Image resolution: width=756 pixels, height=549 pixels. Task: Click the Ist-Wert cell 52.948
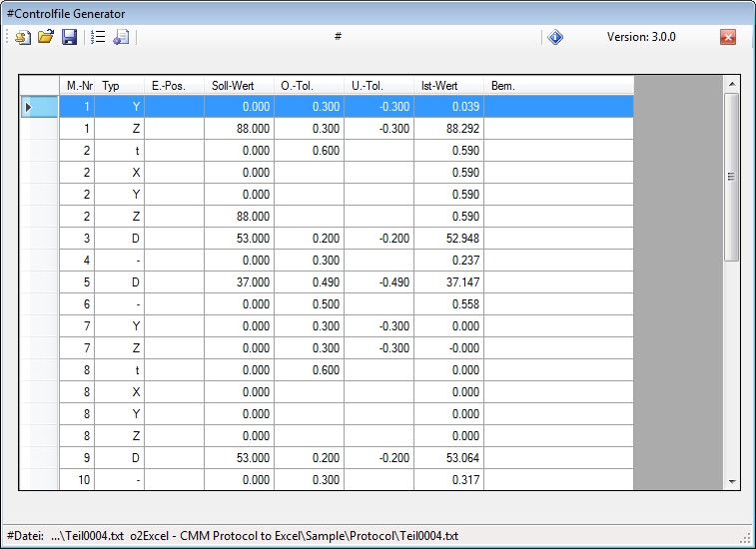[448, 239]
